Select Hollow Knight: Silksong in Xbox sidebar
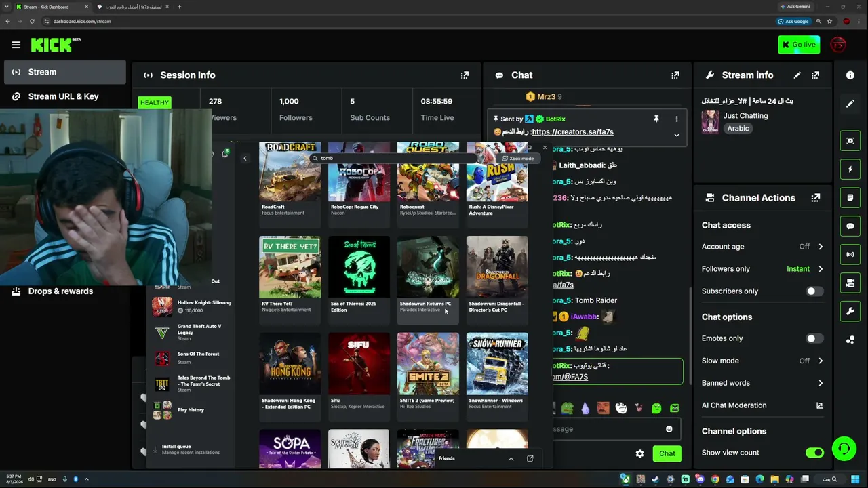The image size is (868, 488). pos(192,306)
